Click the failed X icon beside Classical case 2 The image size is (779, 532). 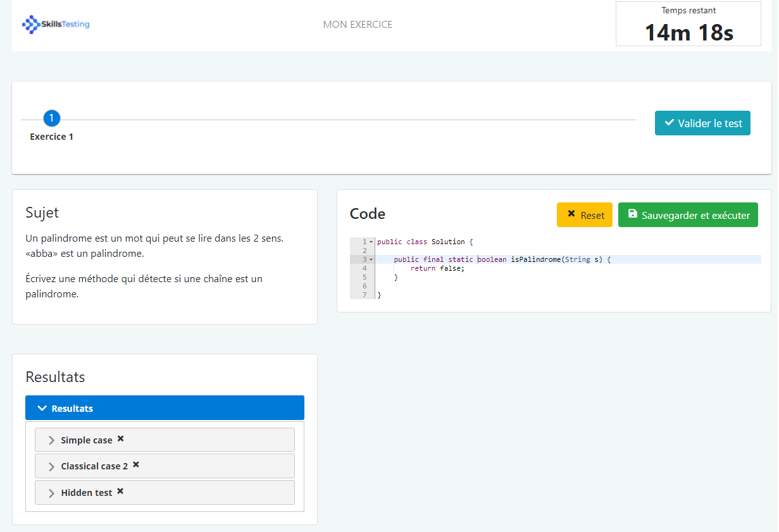pos(136,465)
